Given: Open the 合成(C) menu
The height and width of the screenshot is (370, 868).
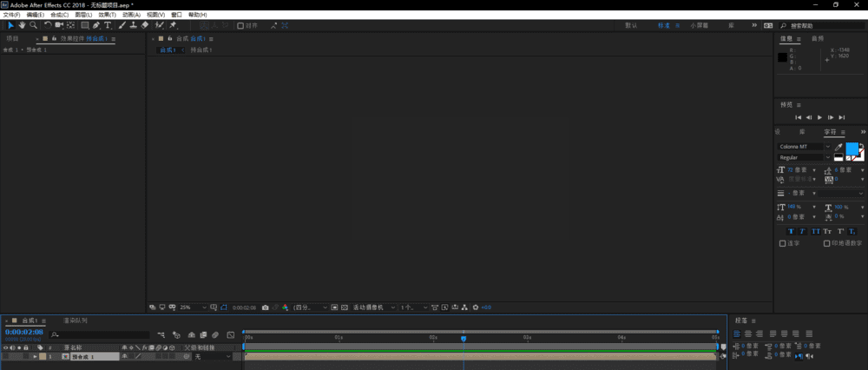Looking at the screenshot, I should 59,15.
